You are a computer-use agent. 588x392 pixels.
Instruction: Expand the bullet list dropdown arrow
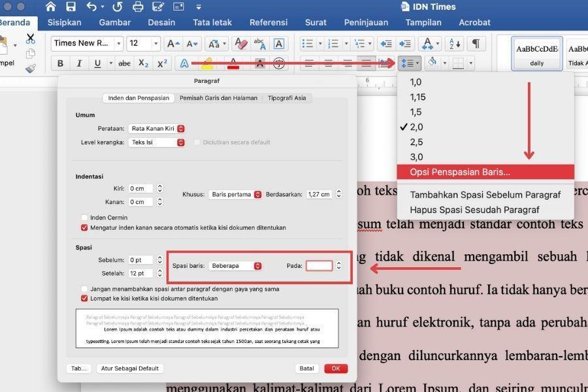(x=320, y=44)
